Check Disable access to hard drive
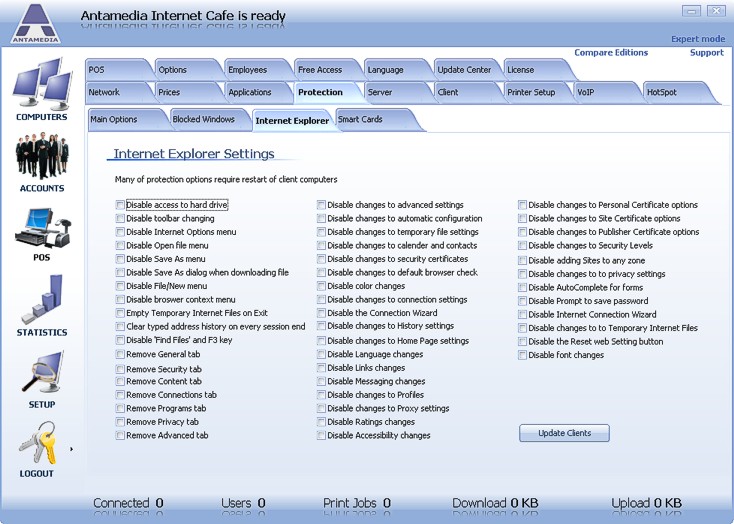This screenshot has width=734, height=524. [120, 205]
